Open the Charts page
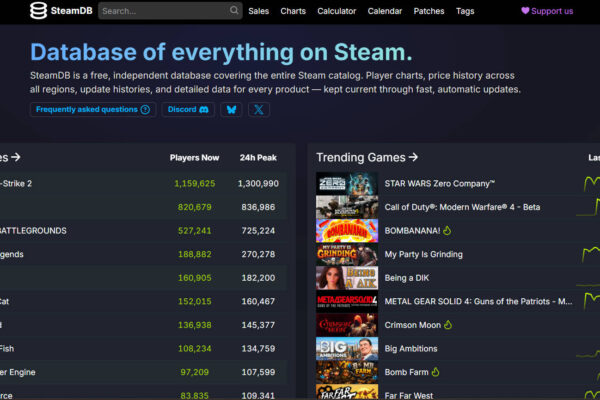This screenshot has height=400, width=600. click(x=293, y=11)
